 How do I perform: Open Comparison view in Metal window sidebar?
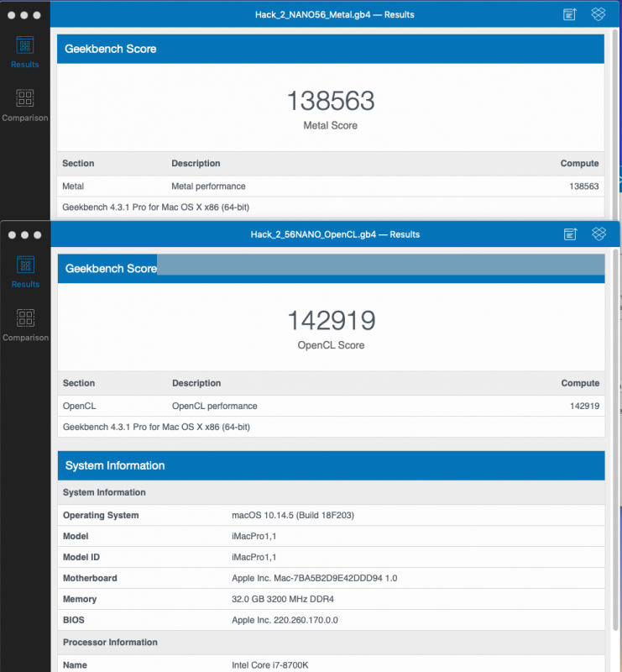(25, 106)
